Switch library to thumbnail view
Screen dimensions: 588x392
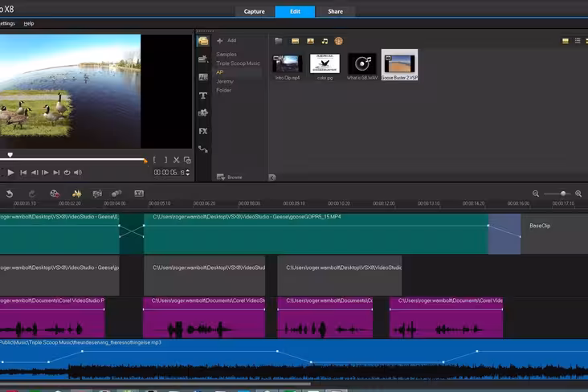[566, 41]
